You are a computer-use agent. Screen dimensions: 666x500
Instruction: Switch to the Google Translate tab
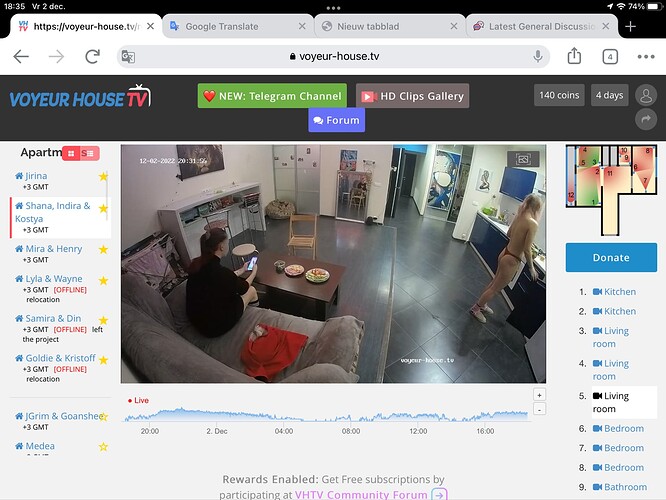click(x=238, y=26)
